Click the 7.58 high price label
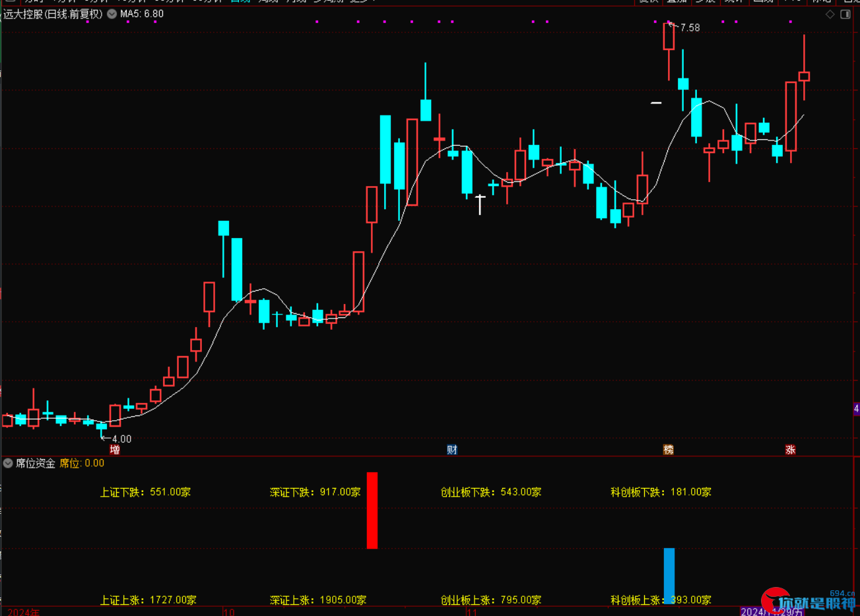Viewport: 860px width, 616px height. [690, 28]
